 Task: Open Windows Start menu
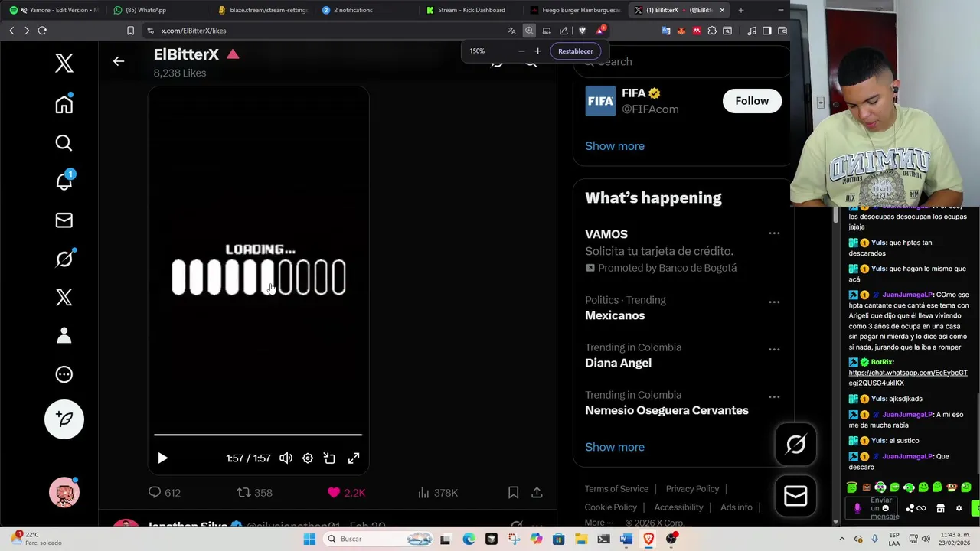(x=309, y=539)
